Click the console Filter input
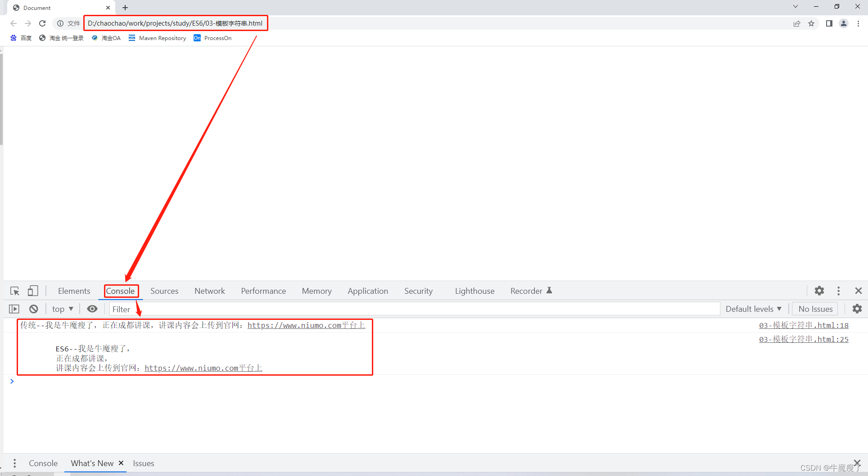868x476 pixels. pos(414,309)
